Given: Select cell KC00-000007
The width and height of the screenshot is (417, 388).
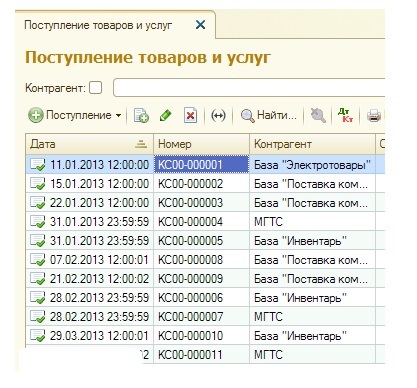Looking at the screenshot, I should pyautogui.click(x=201, y=317).
